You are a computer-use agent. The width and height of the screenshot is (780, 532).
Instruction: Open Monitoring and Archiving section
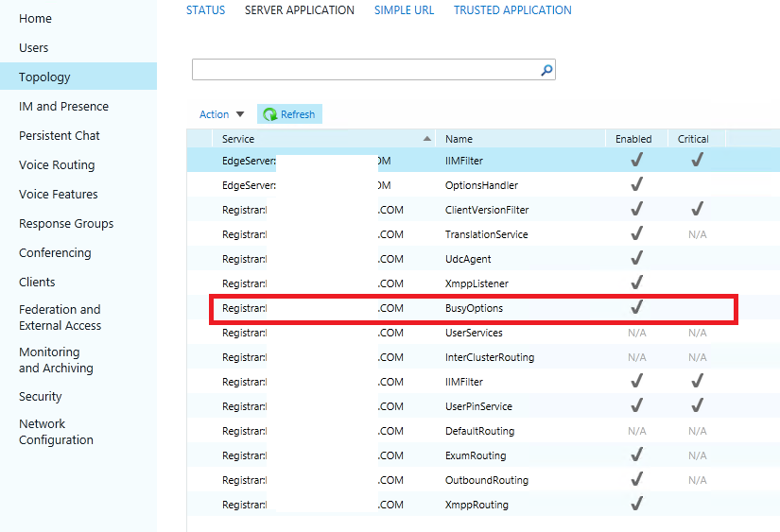coord(56,360)
